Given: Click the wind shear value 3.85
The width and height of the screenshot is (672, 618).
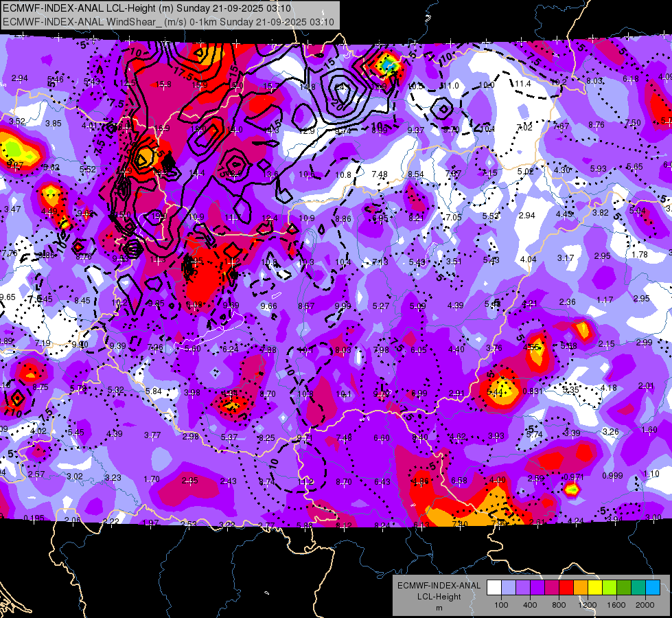Looking at the screenshot, I should coord(54,124).
